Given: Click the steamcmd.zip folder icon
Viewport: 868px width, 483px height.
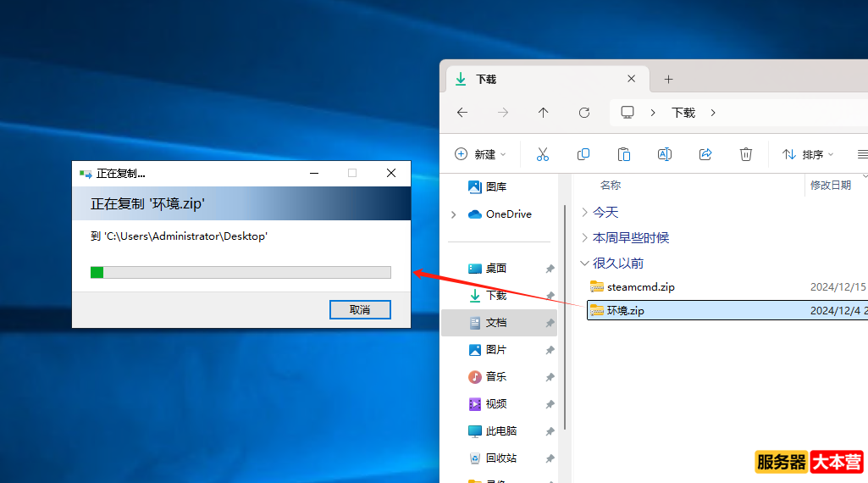Looking at the screenshot, I should click(x=597, y=286).
